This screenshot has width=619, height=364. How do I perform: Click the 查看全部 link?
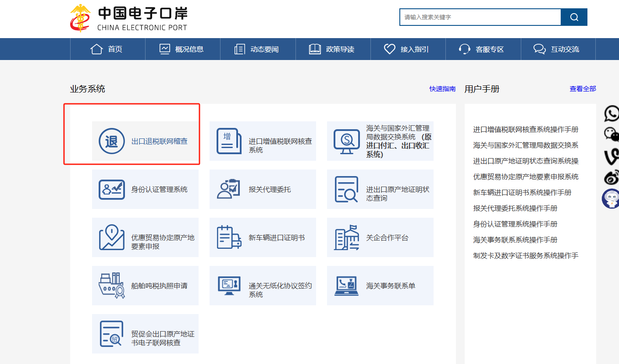583,89
